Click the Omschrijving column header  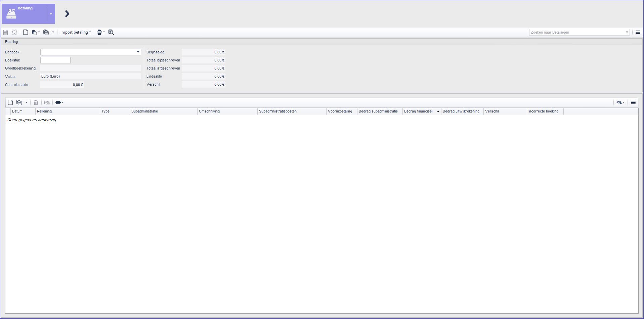pos(227,111)
